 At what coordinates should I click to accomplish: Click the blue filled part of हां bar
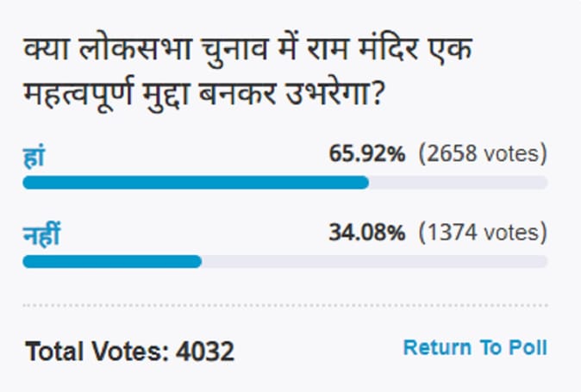[x=195, y=183]
